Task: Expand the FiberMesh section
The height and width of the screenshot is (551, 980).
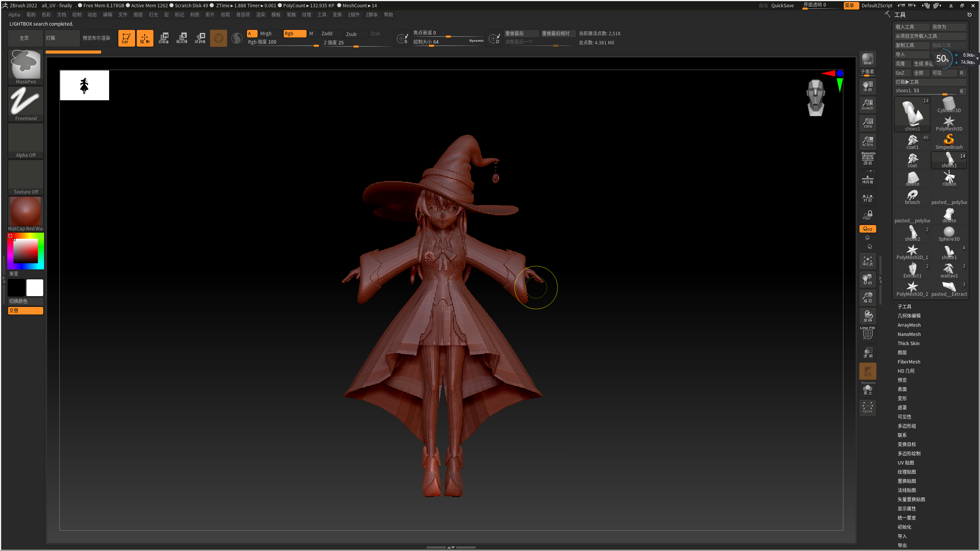Action: click(908, 362)
